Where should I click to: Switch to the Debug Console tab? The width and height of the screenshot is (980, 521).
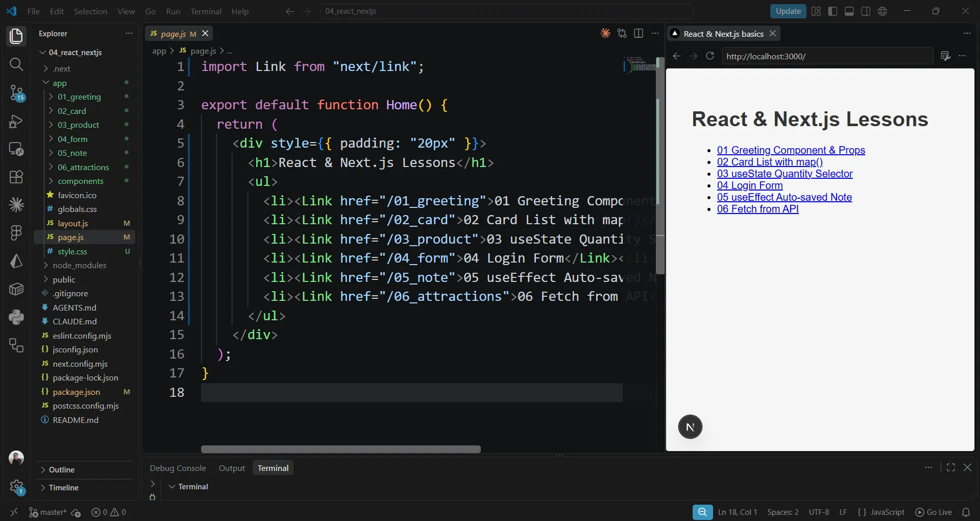(x=178, y=468)
